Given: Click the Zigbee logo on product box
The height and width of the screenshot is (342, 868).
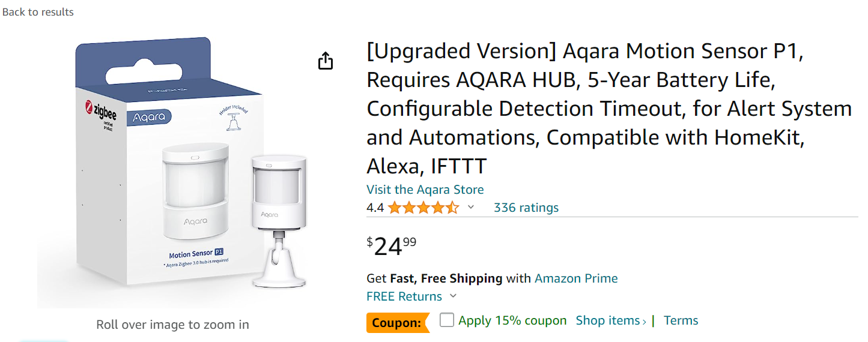Looking at the screenshot, I should (101, 114).
